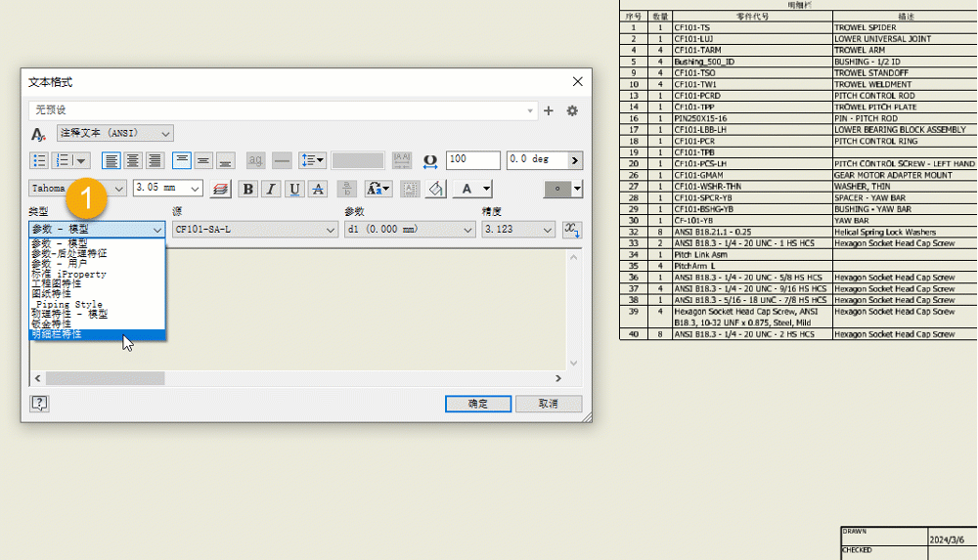Toggle Italic formatting
This screenshot has width=978, height=560.
[271, 189]
